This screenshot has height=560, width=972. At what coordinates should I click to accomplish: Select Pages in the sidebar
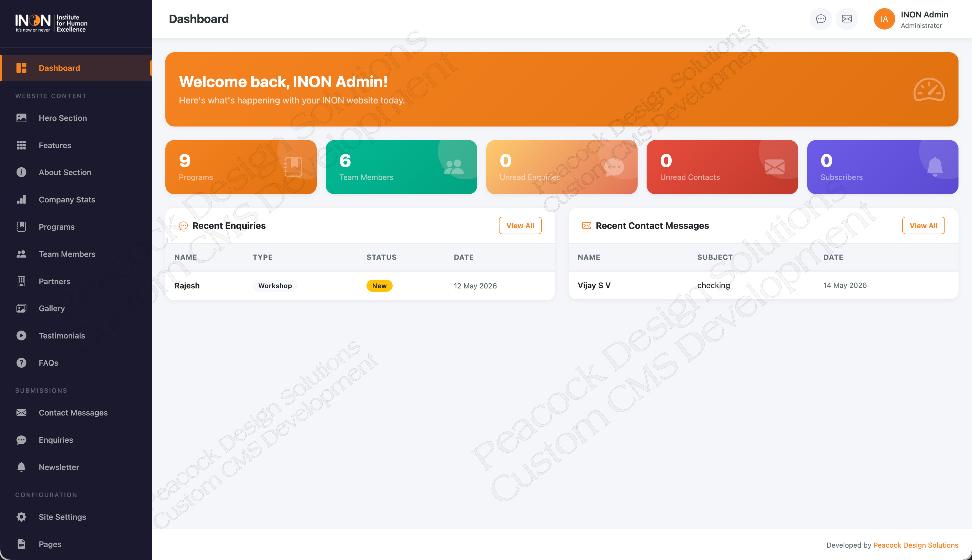point(76,544)
